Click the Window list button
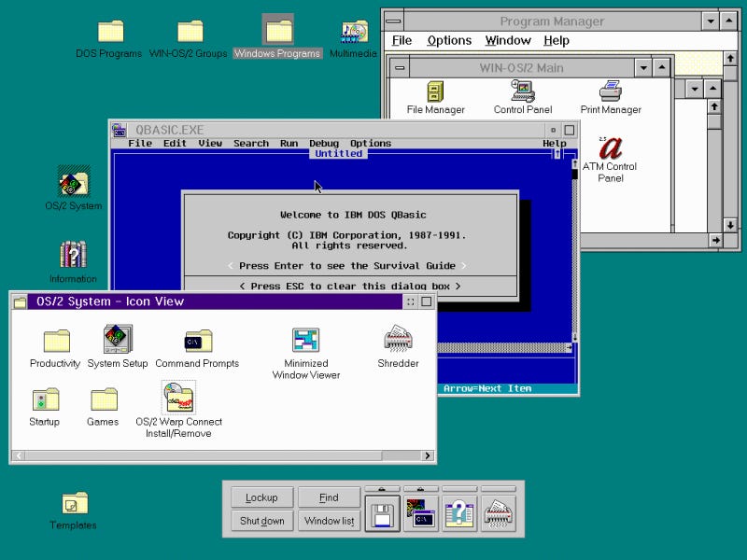Viewport: 747px width, 560px height. click(x=329, y=521)
